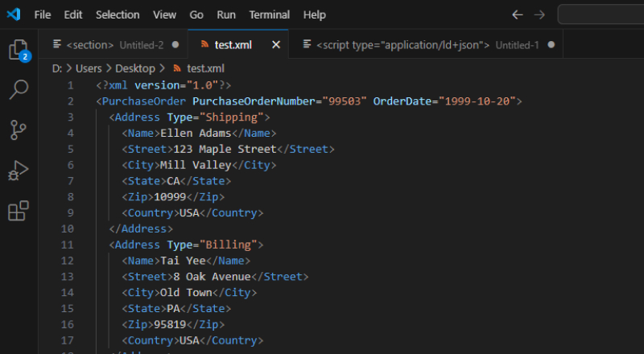Viewport: 644px width, 354px height.
Task: Click the Users breadcrumb segment
Action: (x=89, y=68)
